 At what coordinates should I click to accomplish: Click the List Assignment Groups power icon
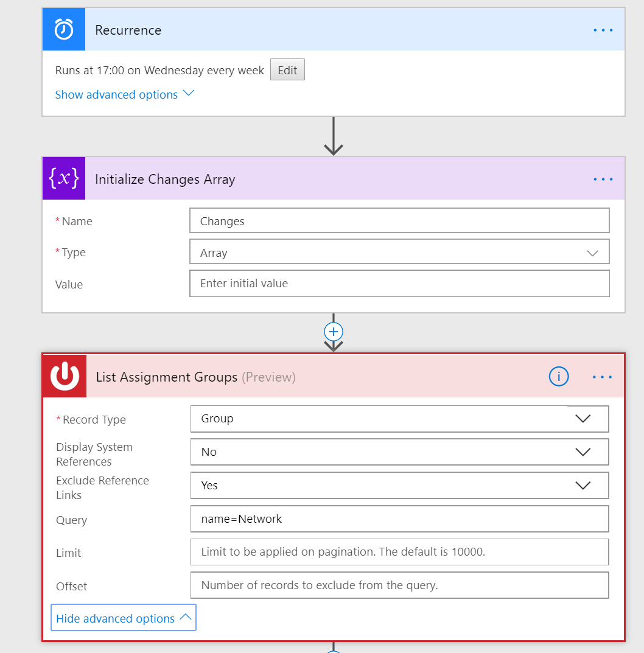coord(65,377)
